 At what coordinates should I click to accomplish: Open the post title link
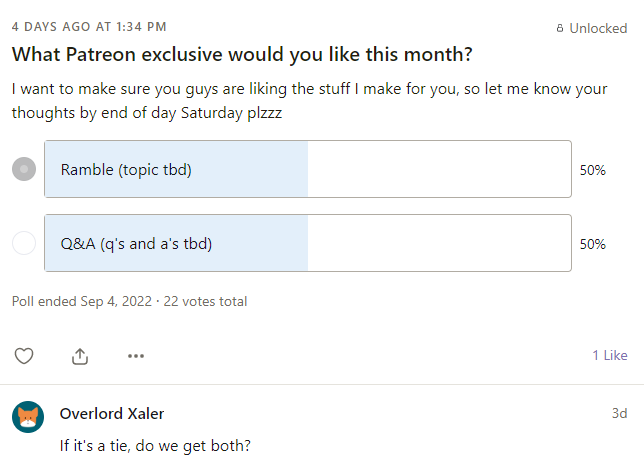coord(241,55)
